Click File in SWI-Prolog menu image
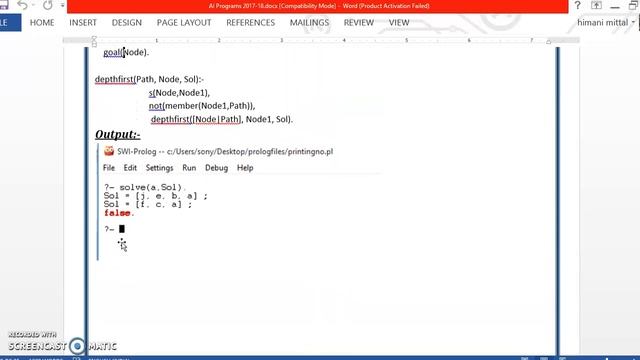The height and width of the screenshot is (360, 640). [x=109, y=168]
